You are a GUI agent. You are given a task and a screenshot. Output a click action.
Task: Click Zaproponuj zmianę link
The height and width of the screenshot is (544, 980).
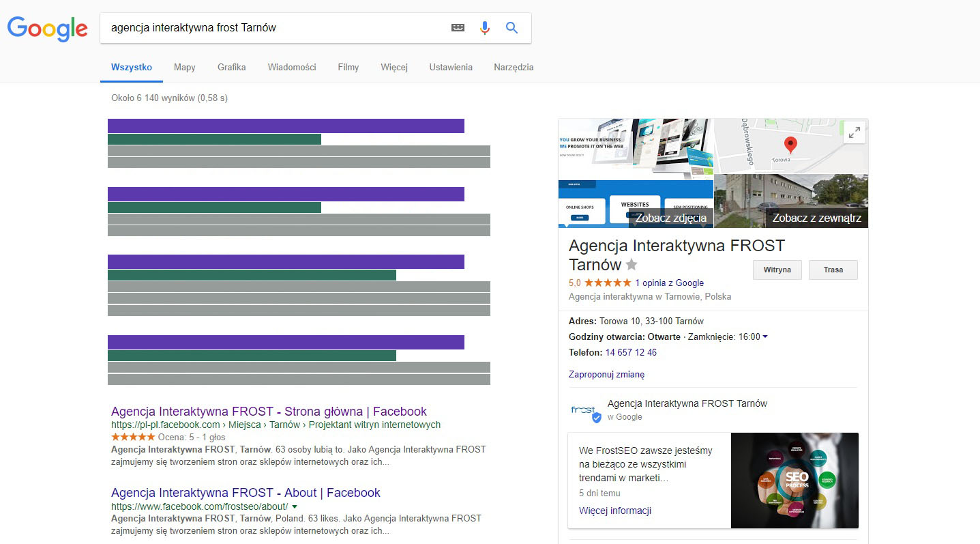tap(606, 374)
